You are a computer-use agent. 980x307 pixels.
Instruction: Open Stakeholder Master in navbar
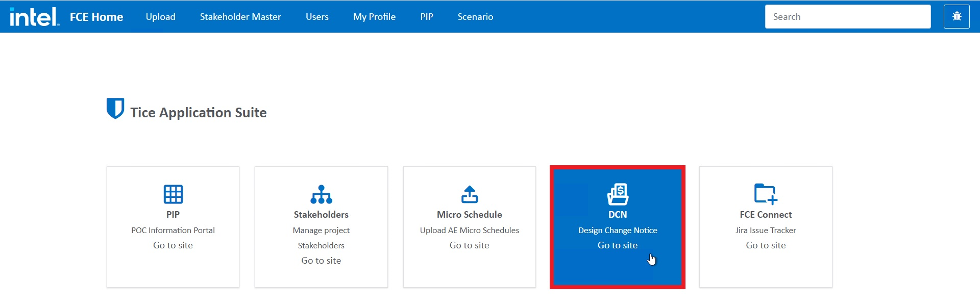[240, 17]
